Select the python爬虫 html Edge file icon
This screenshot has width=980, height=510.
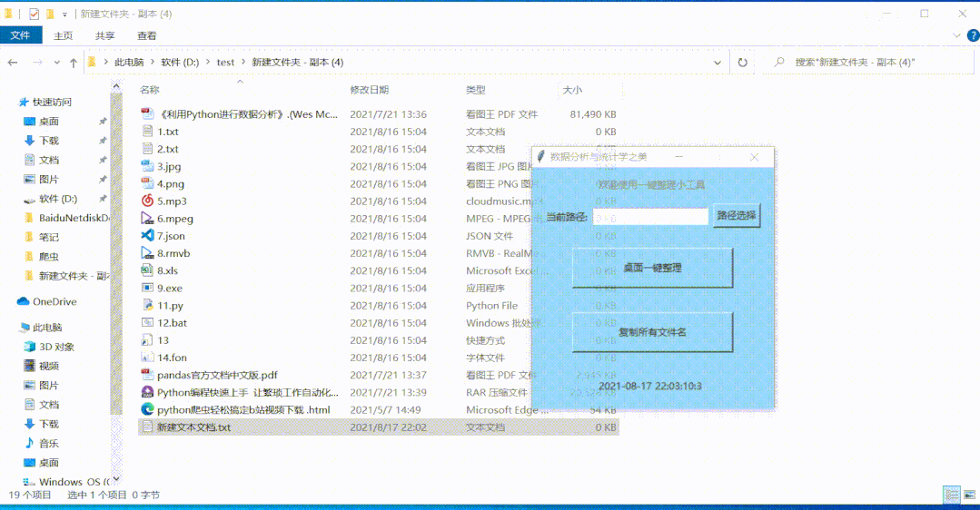(x=147, y=410)
